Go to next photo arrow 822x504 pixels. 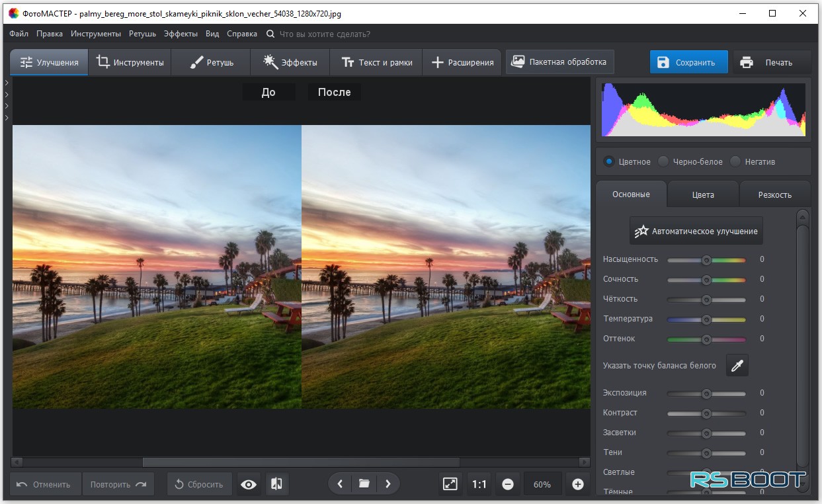click(388, 484)
